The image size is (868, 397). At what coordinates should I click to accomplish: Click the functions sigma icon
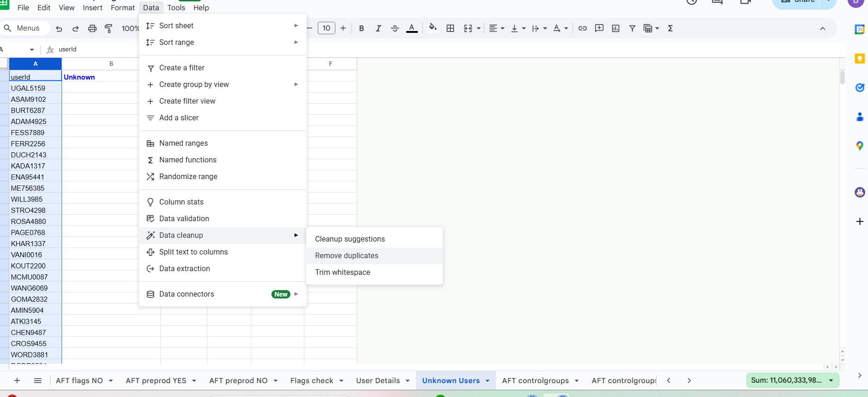[670, 28]
